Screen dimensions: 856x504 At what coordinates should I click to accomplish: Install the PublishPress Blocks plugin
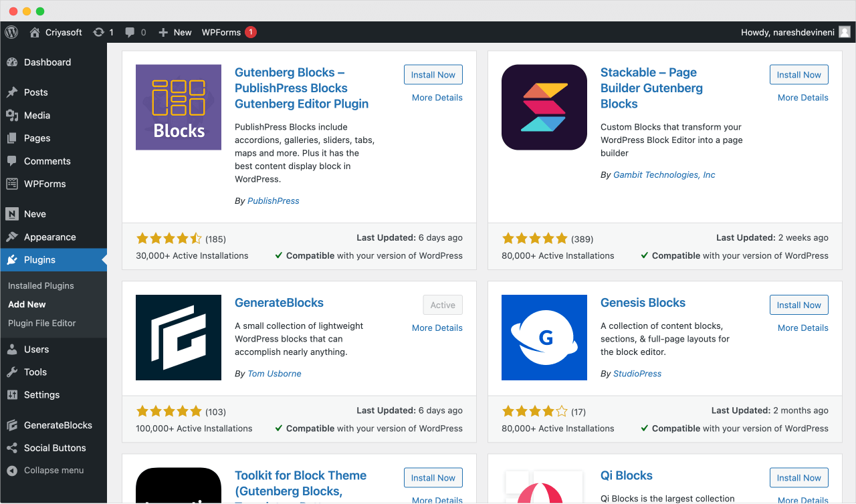[x=433, y=75]
